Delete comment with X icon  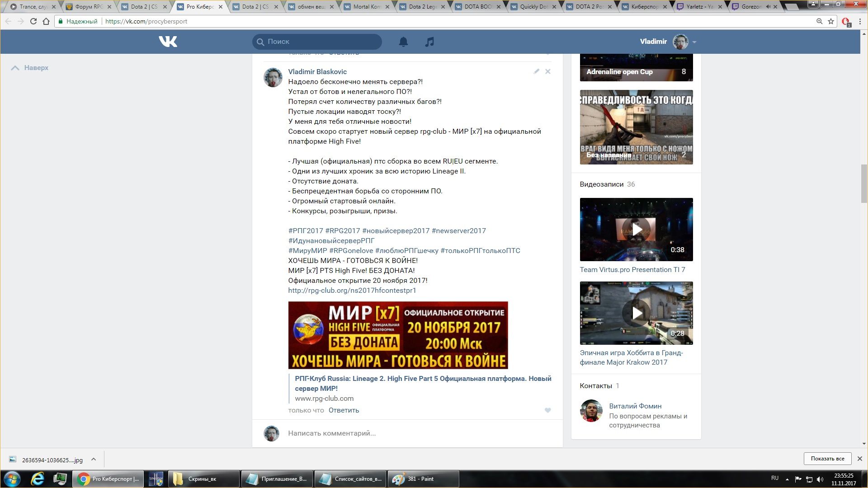click(547, 71)
